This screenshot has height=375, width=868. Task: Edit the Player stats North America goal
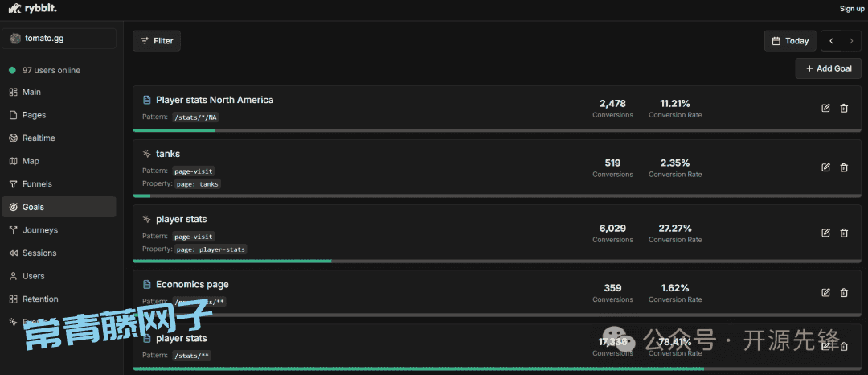pyautogui.click(x=825, y=109)
